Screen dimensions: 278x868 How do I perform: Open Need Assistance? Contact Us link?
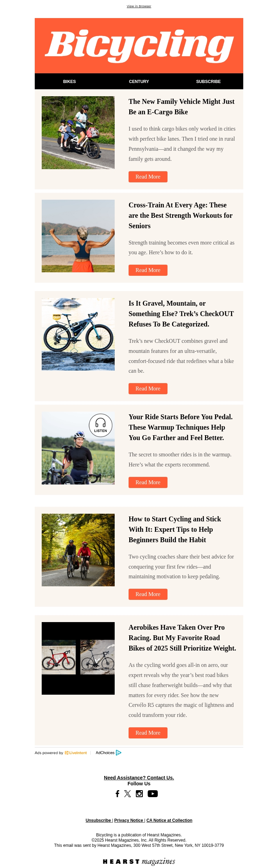[139, 778]
